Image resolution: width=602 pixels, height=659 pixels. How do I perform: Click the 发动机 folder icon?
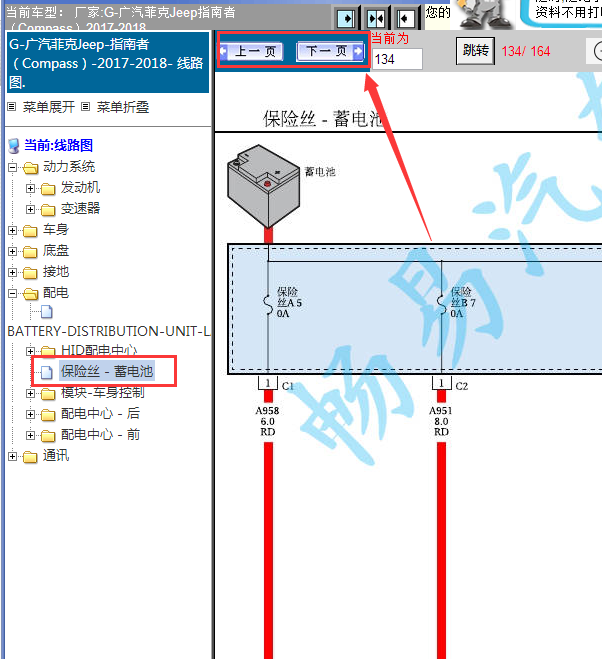[48, 189]
